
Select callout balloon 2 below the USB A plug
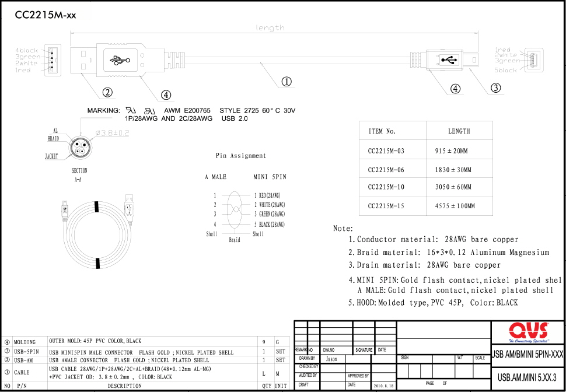(x=107, y=92)
